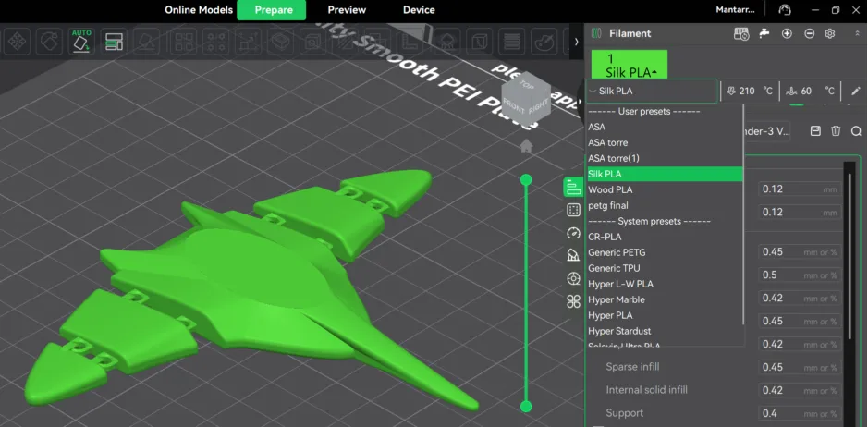This screenshot has height=427, width=868.
Task: Click the TOP face of the view cube
Action: point(527,85)
